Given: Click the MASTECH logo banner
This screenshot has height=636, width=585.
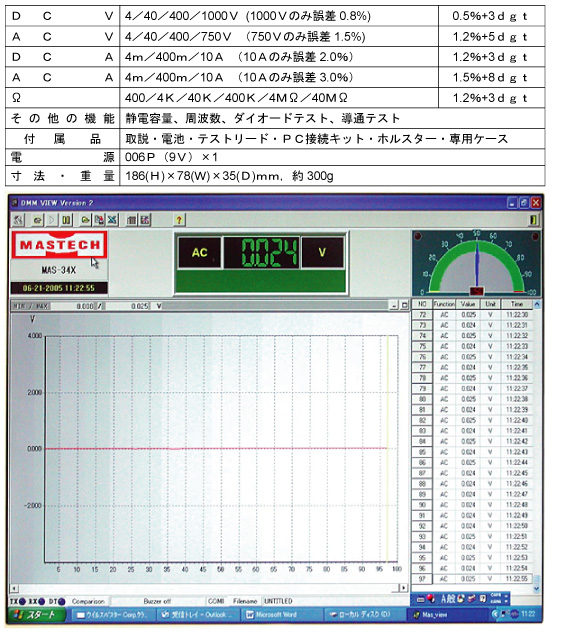Looking at the screenshot, I should pos(60,245).
